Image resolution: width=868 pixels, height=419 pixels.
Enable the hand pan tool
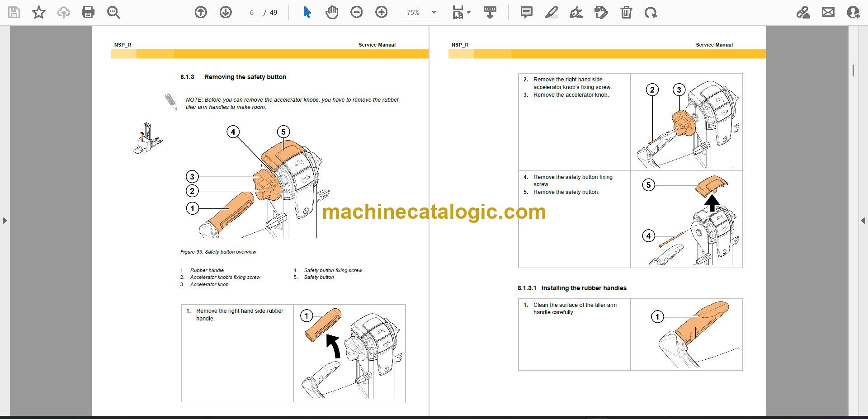point(332,12)
